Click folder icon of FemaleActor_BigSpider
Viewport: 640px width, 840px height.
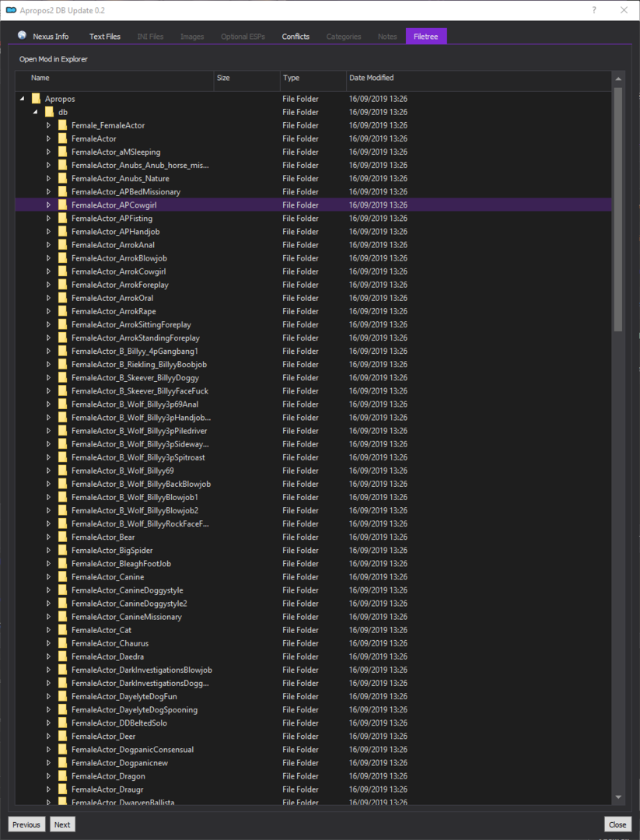(x=62, y=550)
